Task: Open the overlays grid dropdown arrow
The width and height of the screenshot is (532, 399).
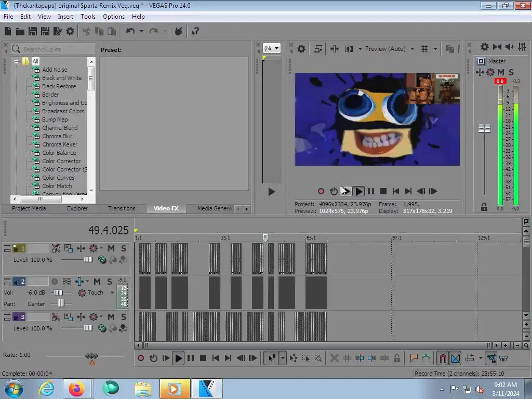Action: tap(436, 49)
